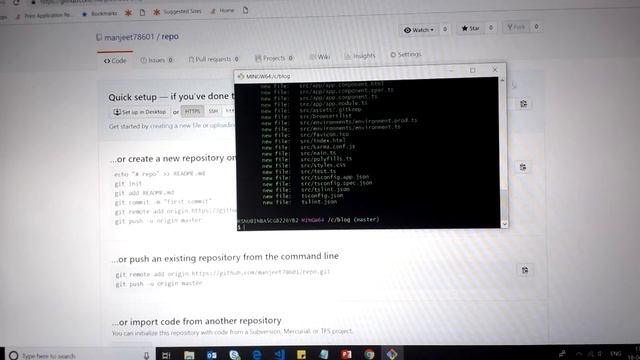Click '...or import code from another repository' heading
640x360 pixels.
(x=197, y=322)
